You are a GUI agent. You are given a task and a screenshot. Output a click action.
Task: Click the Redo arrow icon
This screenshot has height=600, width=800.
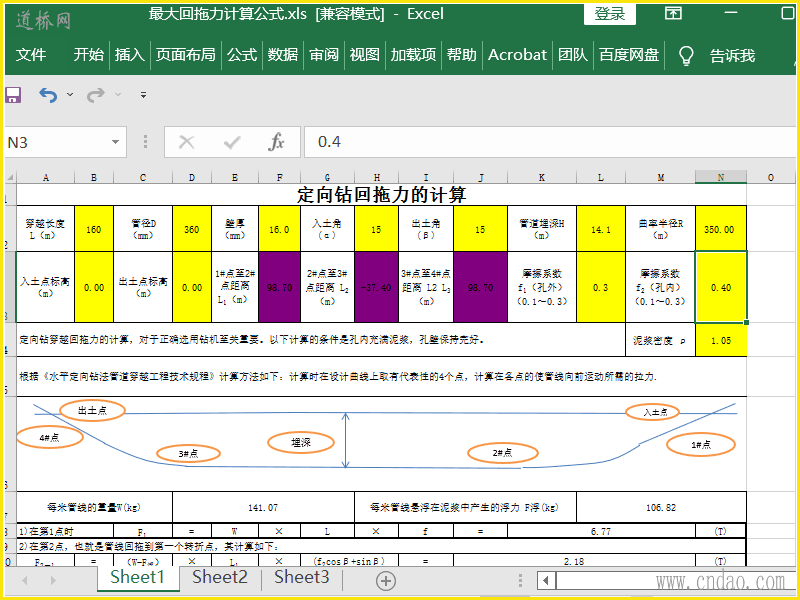tap(95, 95)
